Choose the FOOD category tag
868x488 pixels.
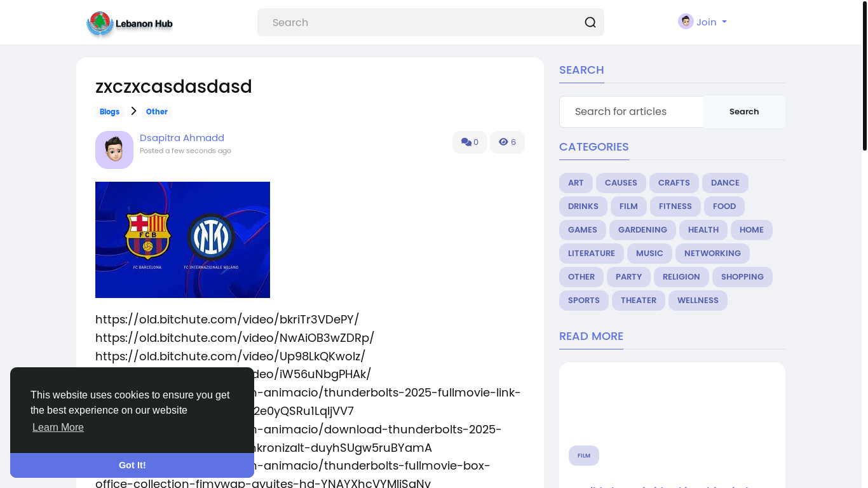tap(724, 207)
